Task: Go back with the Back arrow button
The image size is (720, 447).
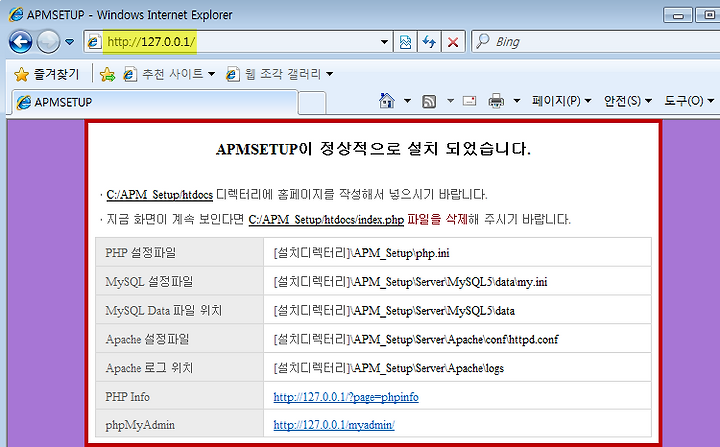Action: 21,42
